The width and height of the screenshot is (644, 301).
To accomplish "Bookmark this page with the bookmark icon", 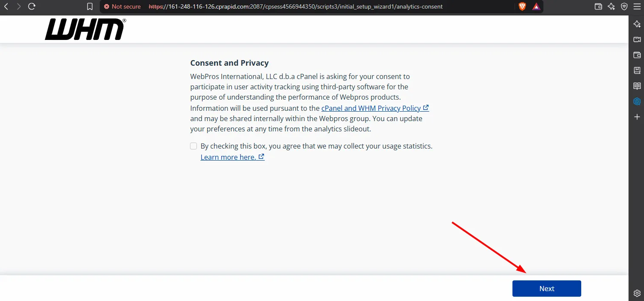I will 89,6.
